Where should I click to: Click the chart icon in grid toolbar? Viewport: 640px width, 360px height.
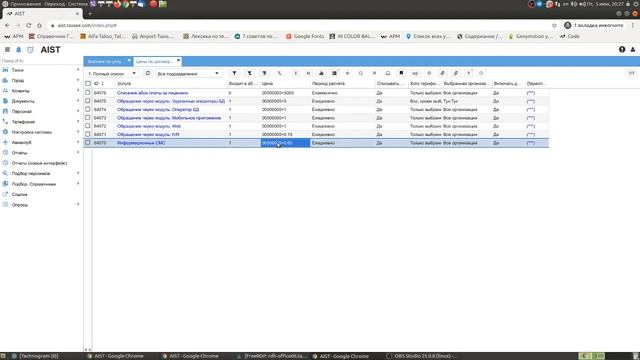click(x=321, y=73)
